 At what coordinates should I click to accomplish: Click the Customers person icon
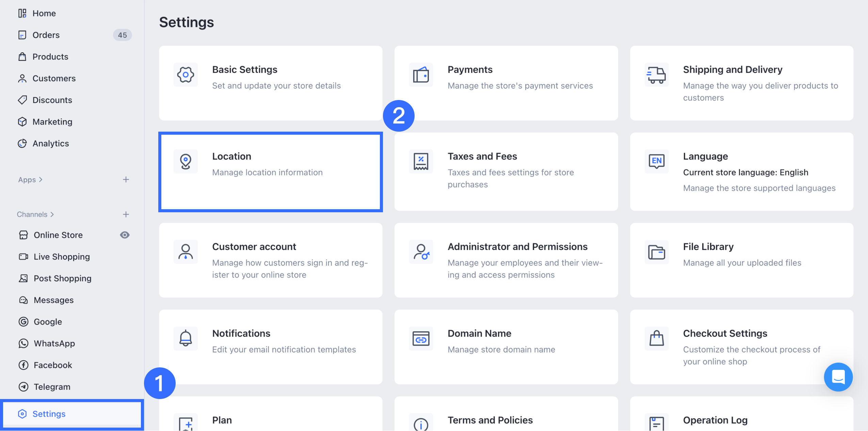(x=22, y=79)
